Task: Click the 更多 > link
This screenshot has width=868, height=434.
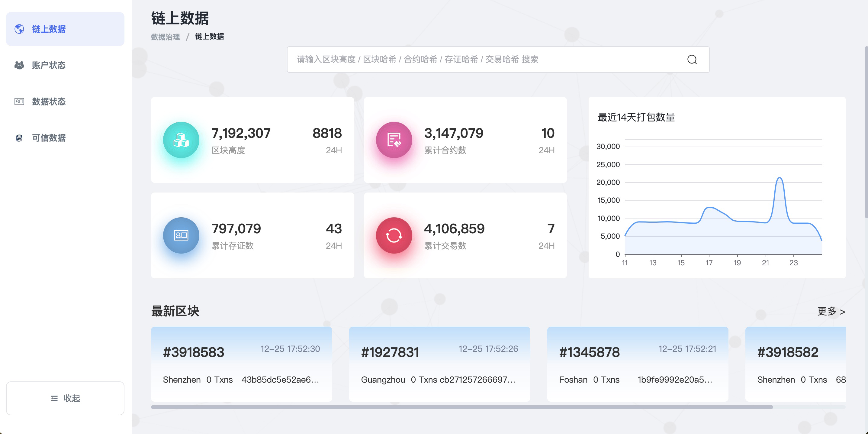Action: (x=831, y=311)
